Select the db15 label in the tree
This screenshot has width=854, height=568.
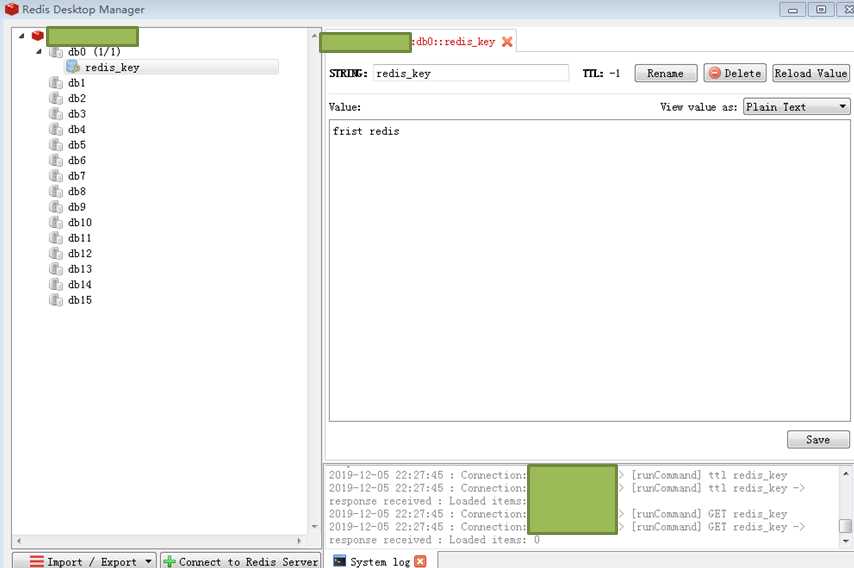click(80, 300)
